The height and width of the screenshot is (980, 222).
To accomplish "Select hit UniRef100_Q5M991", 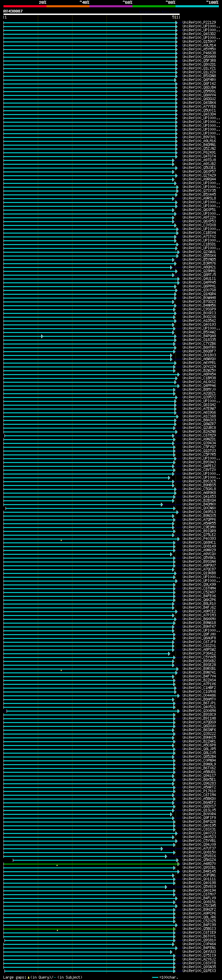I will pos(199,91).
